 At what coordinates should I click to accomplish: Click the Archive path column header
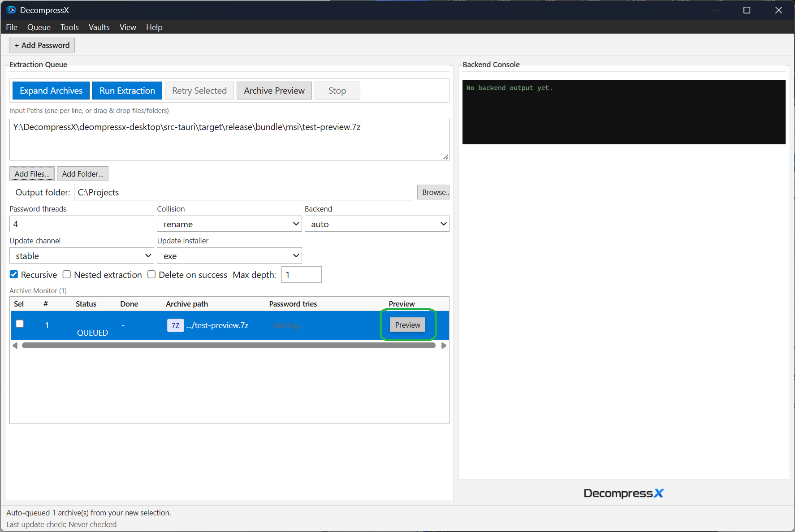(187, 304)
